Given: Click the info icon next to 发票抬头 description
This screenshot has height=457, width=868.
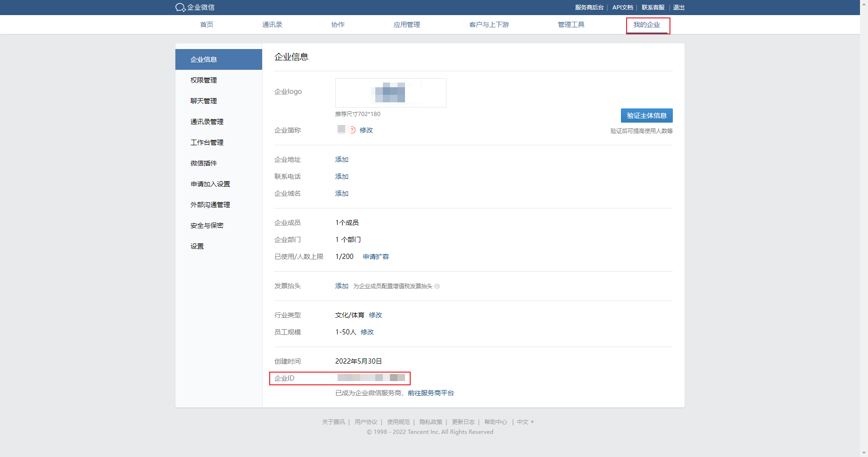Looking at the screenshot, I should click(437, 286).
